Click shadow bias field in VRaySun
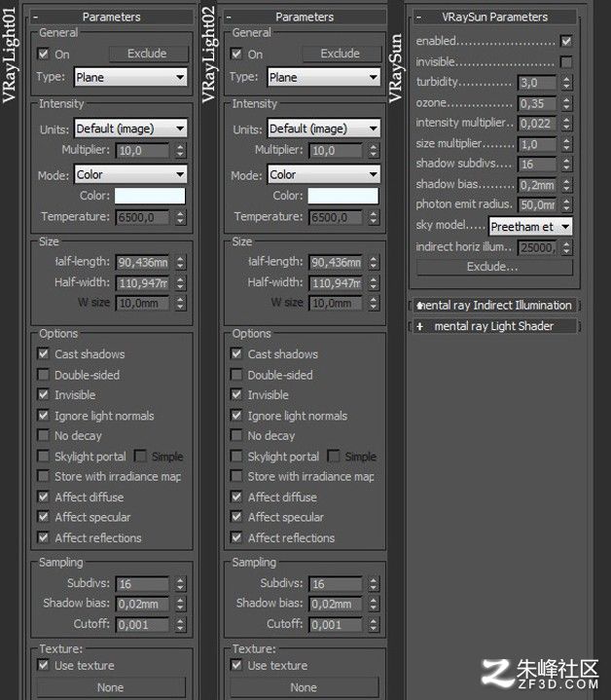 coord(537,185)
